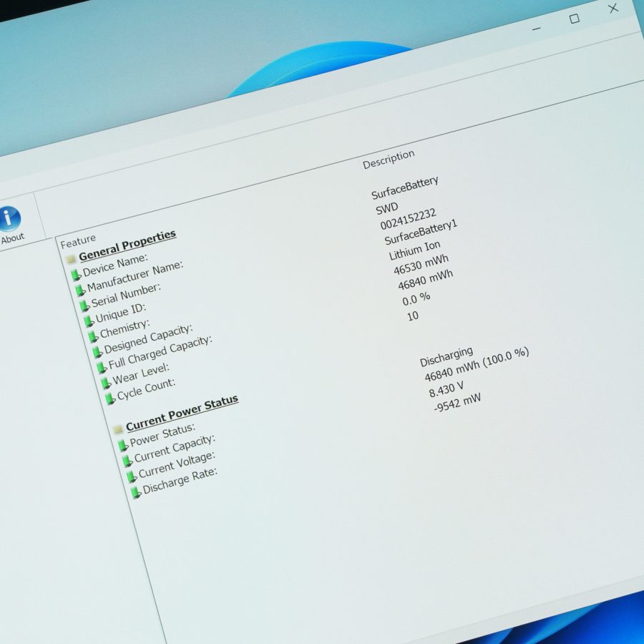Select the 'Unique ID:' row label

pyautogui.click(x=121, y=313)
